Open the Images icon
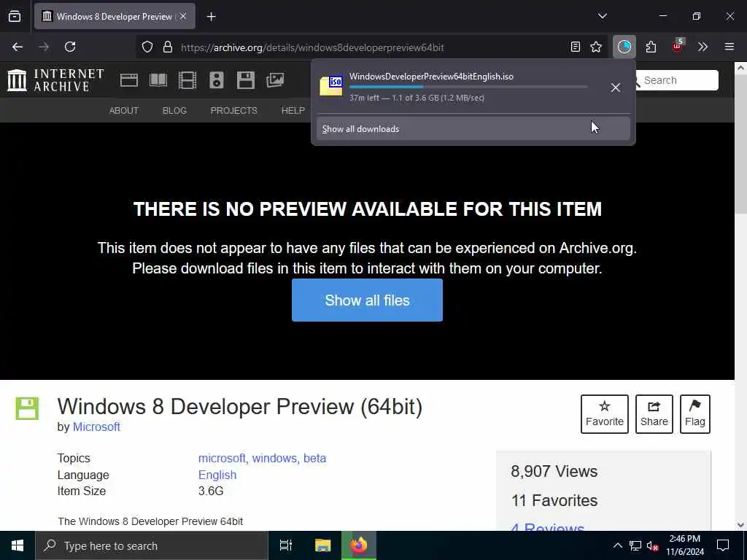Screen dimensions: 747x560 pos(275,80)
